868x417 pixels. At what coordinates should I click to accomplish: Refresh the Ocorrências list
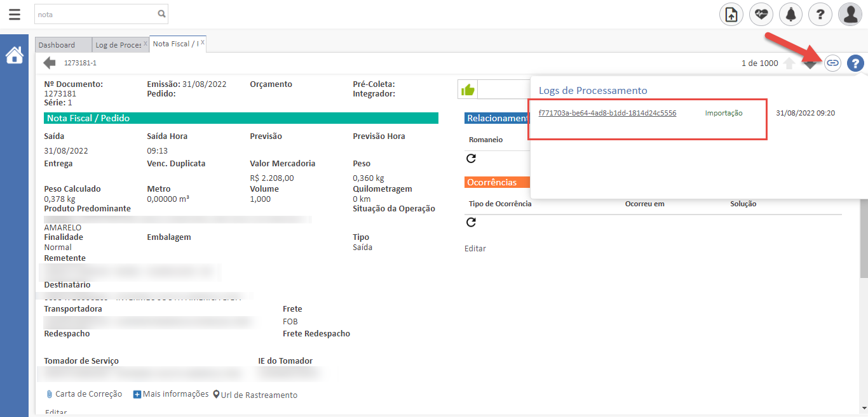click(x=471, y=222)
